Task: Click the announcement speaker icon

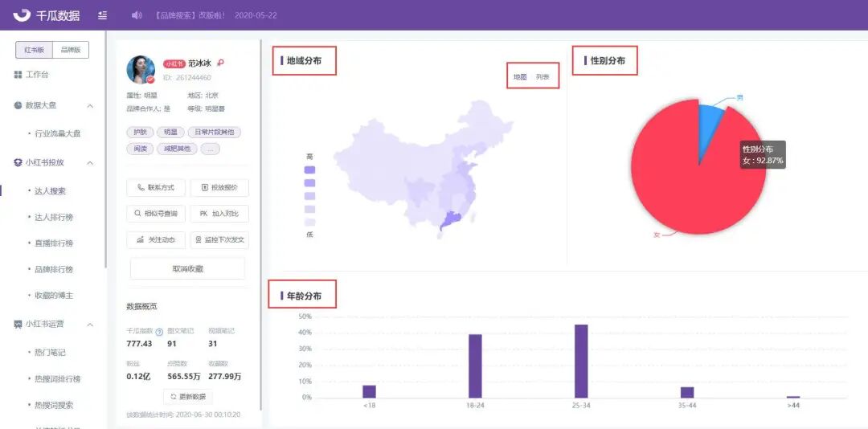Action: click(x=137, y=15)
